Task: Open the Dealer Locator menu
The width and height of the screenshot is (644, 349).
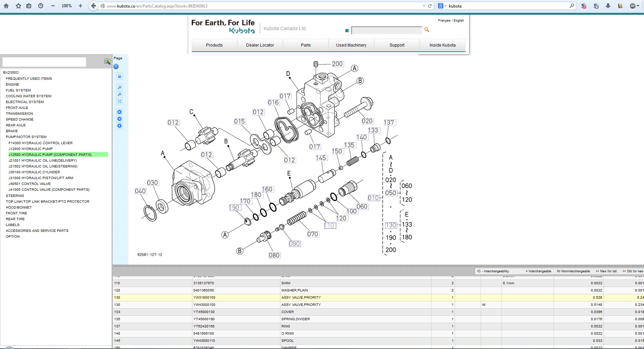Action: 260,45
